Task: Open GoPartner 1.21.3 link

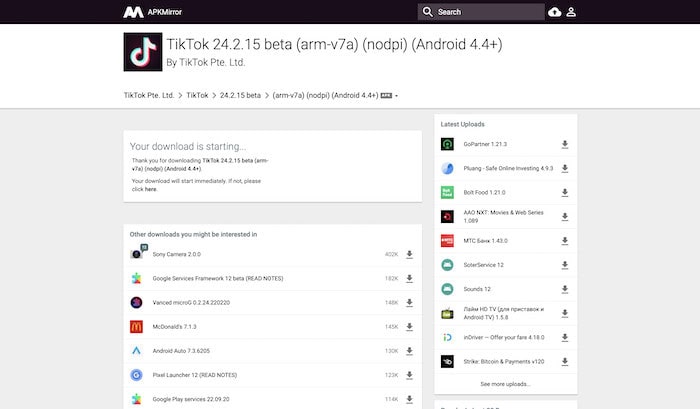Action: [485, 144]
